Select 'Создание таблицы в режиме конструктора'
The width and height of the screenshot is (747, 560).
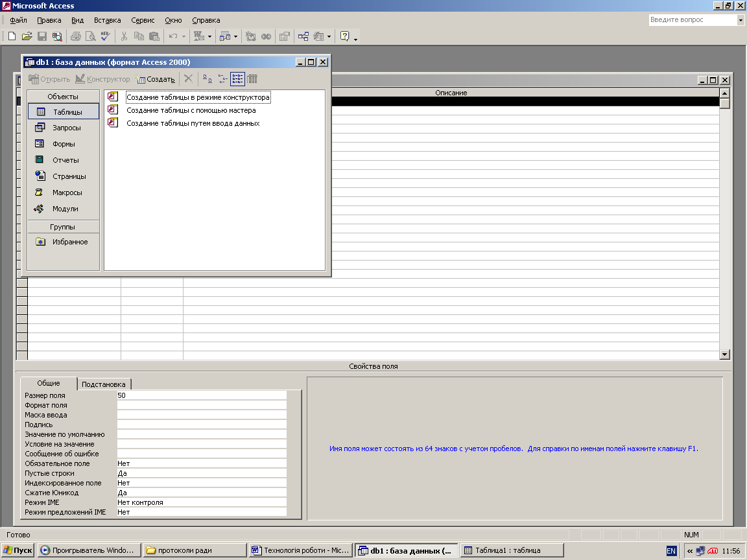[198, 97]
